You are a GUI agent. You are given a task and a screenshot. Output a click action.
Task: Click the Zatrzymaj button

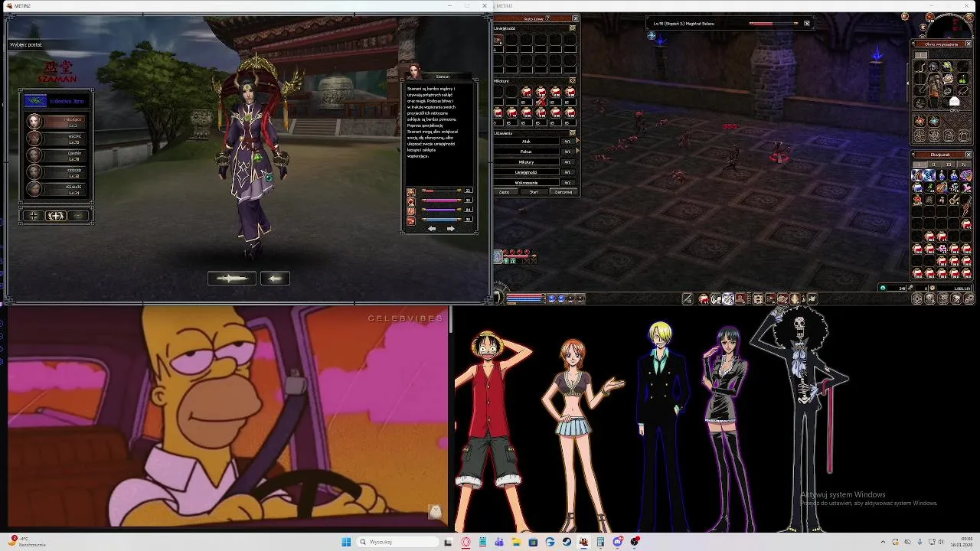(x=563, y=192)
